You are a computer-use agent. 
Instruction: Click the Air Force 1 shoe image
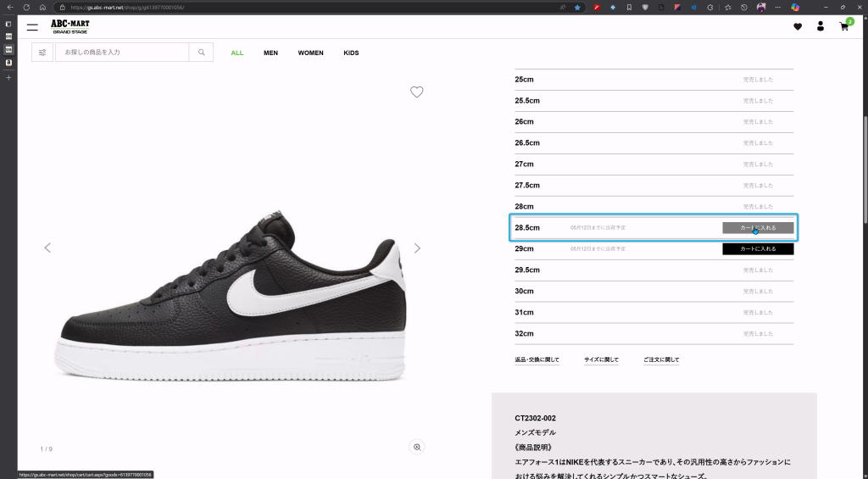[231, 296]
